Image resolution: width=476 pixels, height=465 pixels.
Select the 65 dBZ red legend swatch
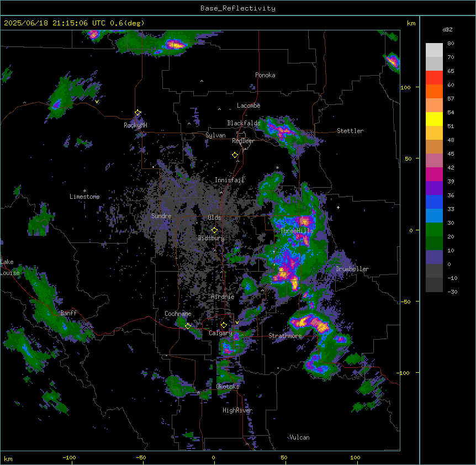tap(434, 78)
